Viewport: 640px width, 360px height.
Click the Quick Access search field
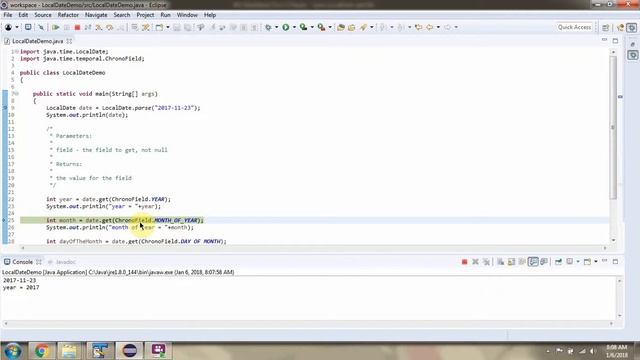point(574,27)
